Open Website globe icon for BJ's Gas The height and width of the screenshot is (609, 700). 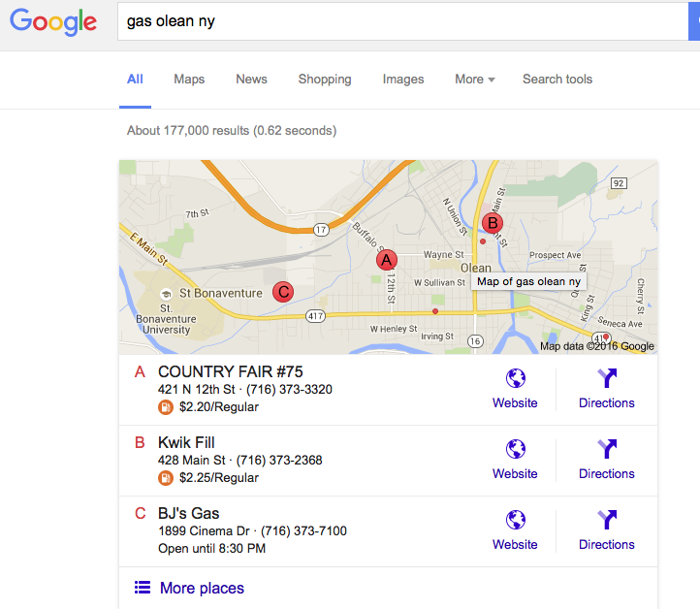point(515,520)
